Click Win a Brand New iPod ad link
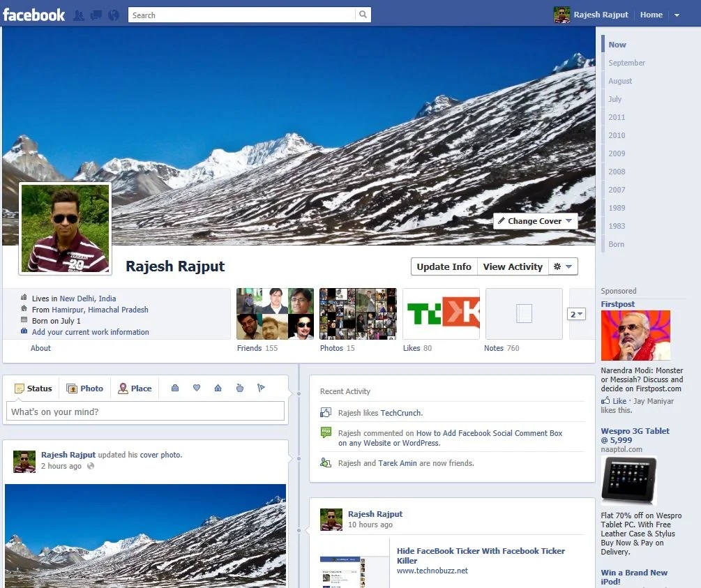This screenshot has height=588, width=701. click(x=634, y=577)
